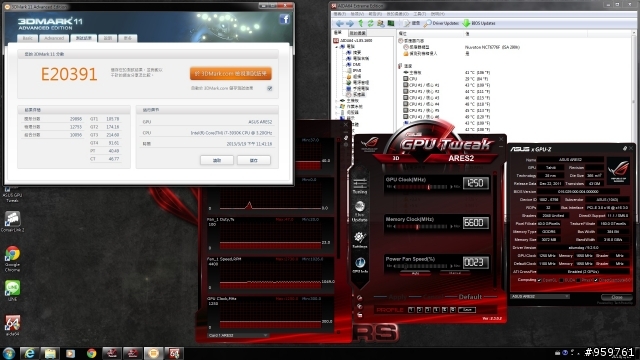Open Settings gear in GPU Tweak sidebar
Screen dimensions: 640x360
[360, 240]
